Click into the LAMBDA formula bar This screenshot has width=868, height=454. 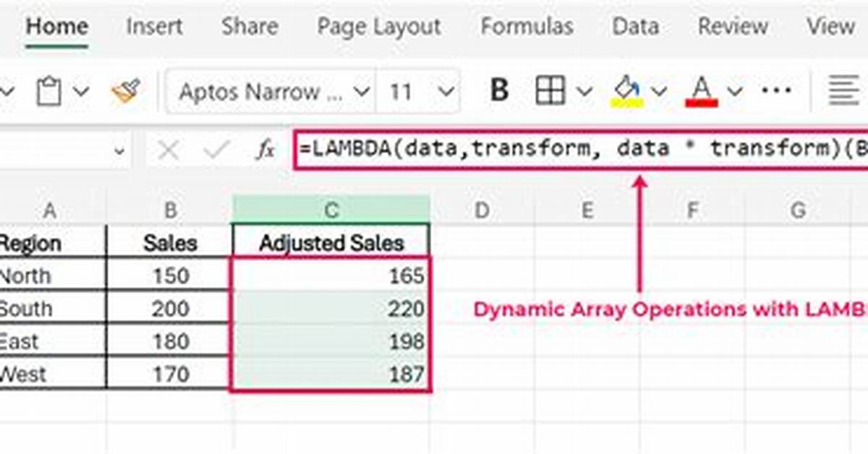pyautogui.click(x=581, y=150)
